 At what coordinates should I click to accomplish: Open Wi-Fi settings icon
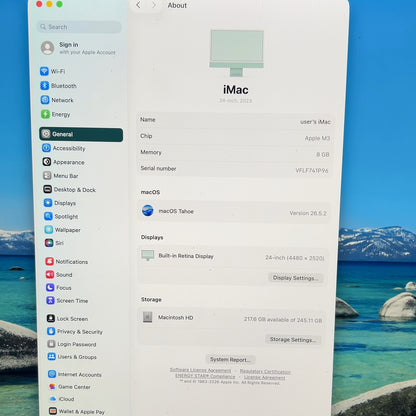tap(44, 71)
